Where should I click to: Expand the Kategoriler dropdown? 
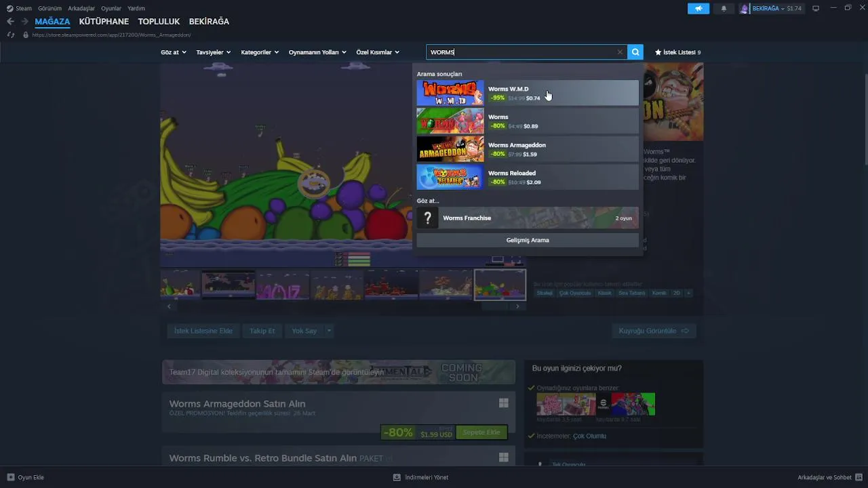(x=260, y=52)
